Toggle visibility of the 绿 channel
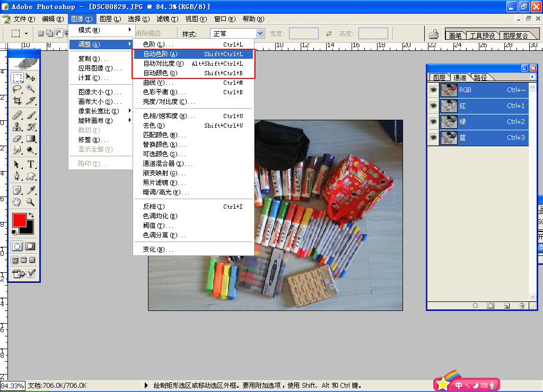Image resolution: width=543 pixels, height=392 pixels. click(x=433, y=122)
